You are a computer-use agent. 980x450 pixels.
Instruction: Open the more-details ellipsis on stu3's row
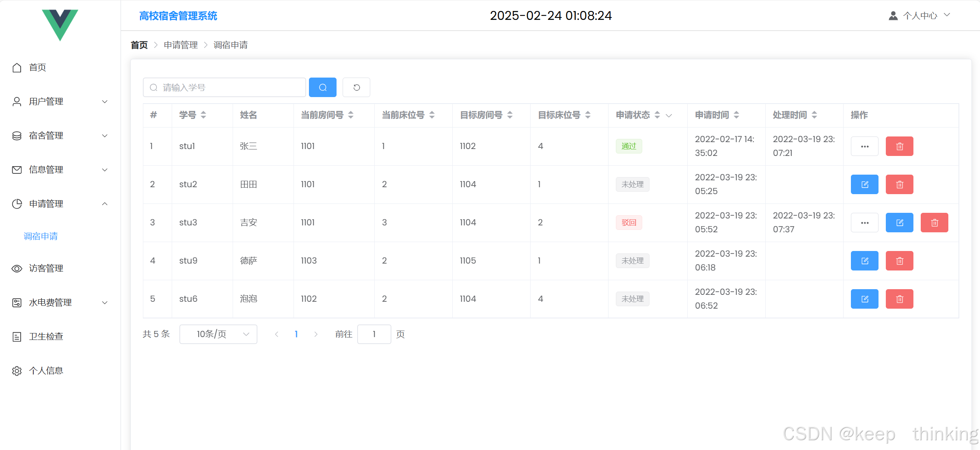tap(864, 223)
